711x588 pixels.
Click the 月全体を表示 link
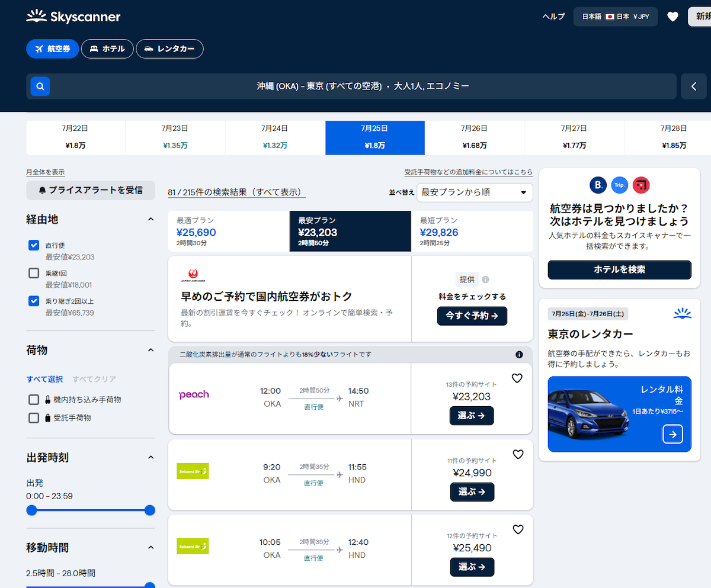pyautogui.click(x=46, y=172)
